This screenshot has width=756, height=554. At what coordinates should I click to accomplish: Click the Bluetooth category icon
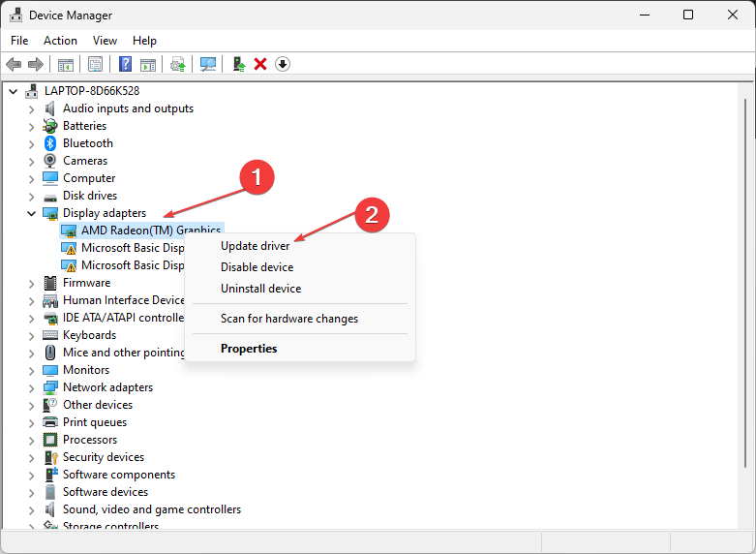coord(50,143)
